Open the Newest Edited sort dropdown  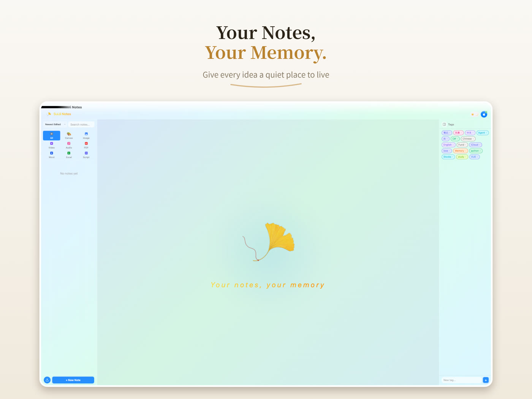55,124
